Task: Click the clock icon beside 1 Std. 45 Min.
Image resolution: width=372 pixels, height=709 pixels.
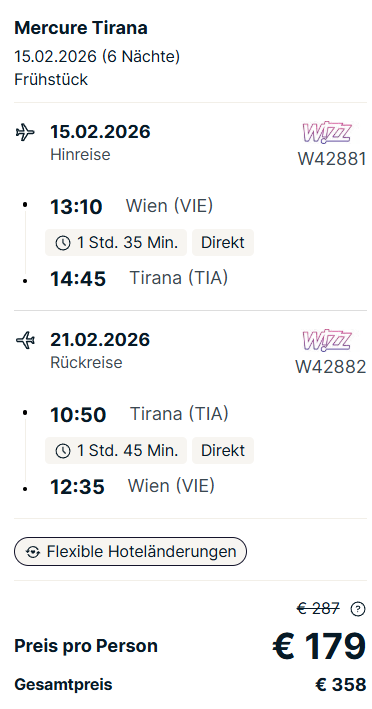Action: point(62,451)
